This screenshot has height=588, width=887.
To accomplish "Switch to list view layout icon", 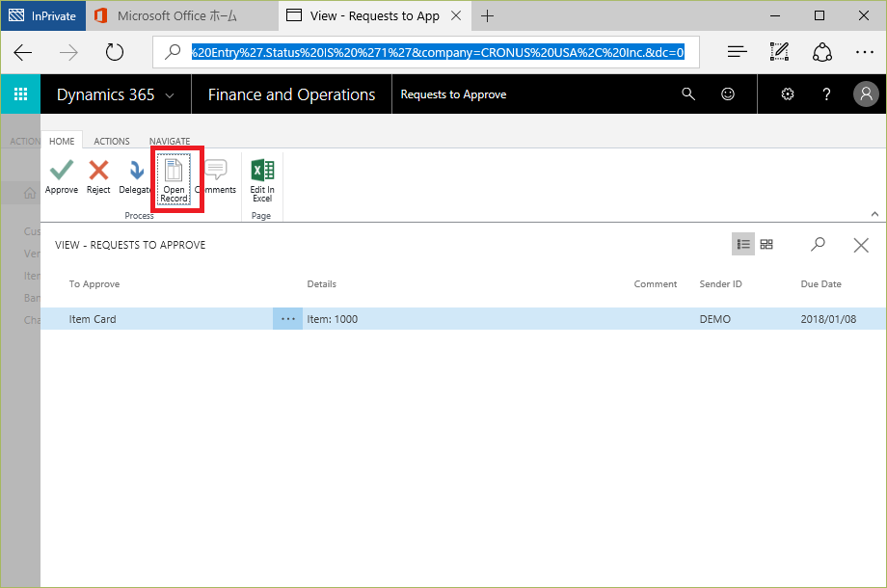I will 743,244.
